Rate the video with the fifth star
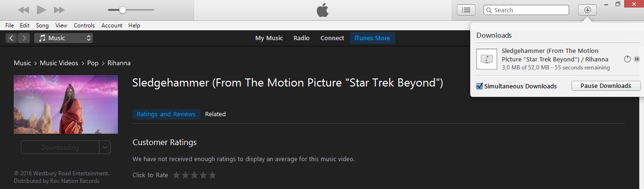 click(x=212, y=175)
